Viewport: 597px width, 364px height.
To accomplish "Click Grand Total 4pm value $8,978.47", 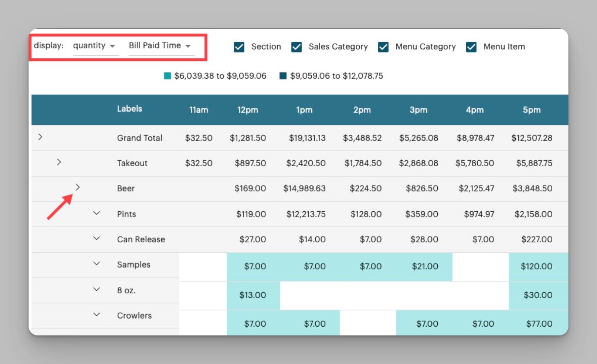I will pos(475,138).
